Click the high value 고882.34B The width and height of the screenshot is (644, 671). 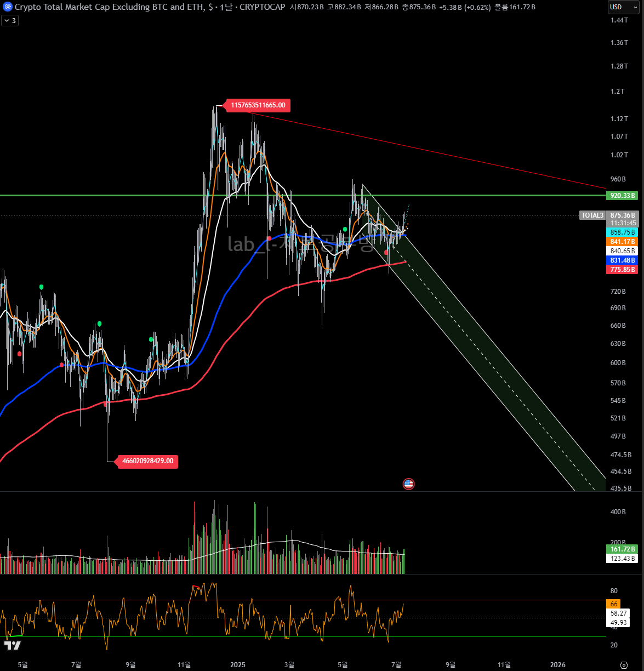point(344,7)
